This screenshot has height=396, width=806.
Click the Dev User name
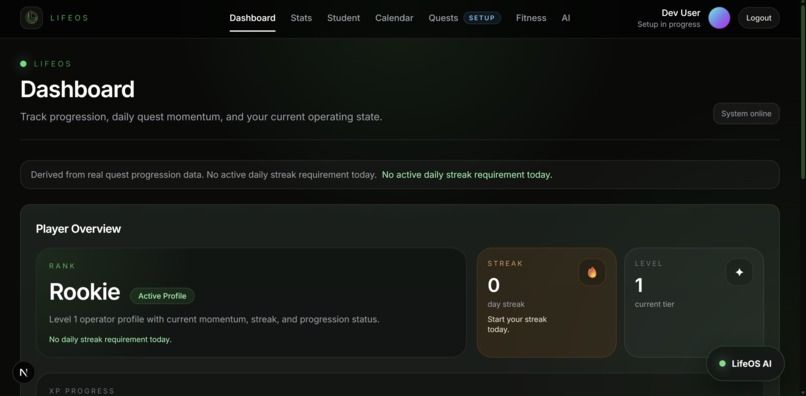681,13
